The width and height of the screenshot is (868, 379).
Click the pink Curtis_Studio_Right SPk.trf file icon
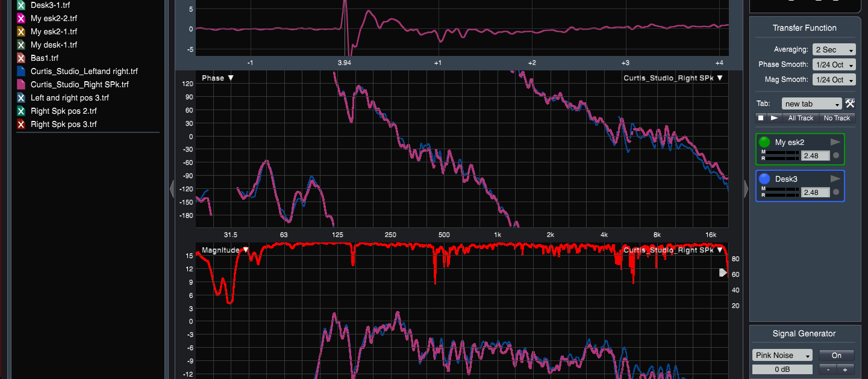21,84
